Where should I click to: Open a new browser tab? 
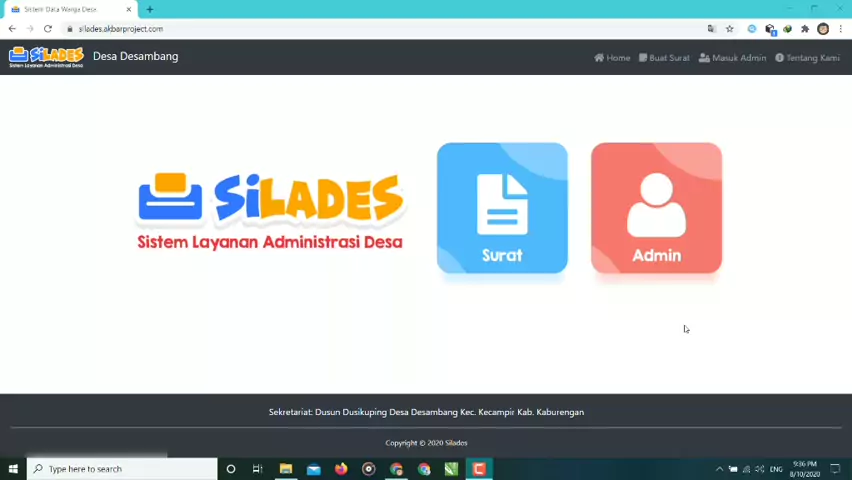coord(150,9)
